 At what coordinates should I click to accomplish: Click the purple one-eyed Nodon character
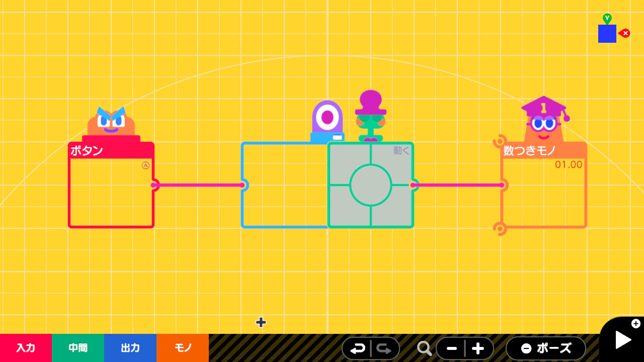pyautogui.click(x=328, y=122)
